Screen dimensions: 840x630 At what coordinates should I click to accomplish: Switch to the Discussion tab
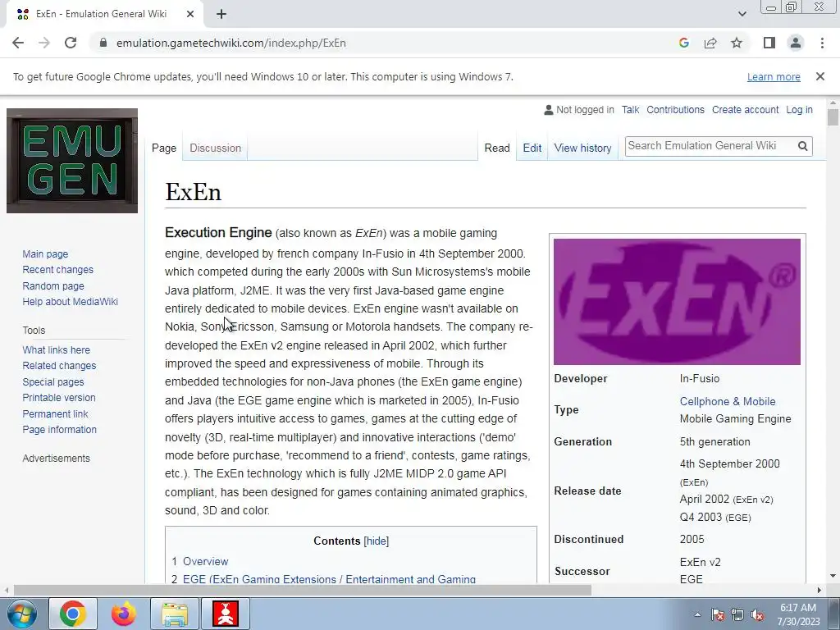click(x=216, y=148)
